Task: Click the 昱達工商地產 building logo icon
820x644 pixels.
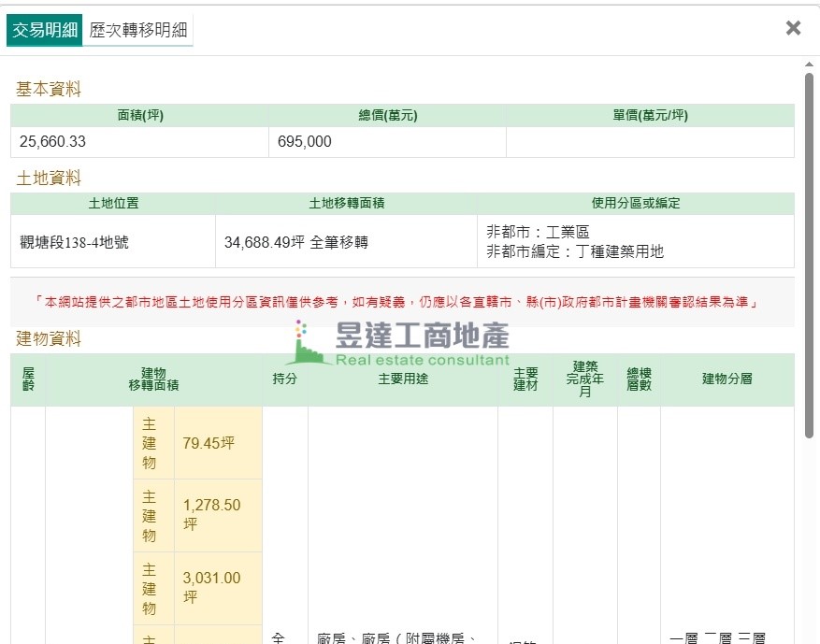Action: pyautogui.click(x=307, y=346)
